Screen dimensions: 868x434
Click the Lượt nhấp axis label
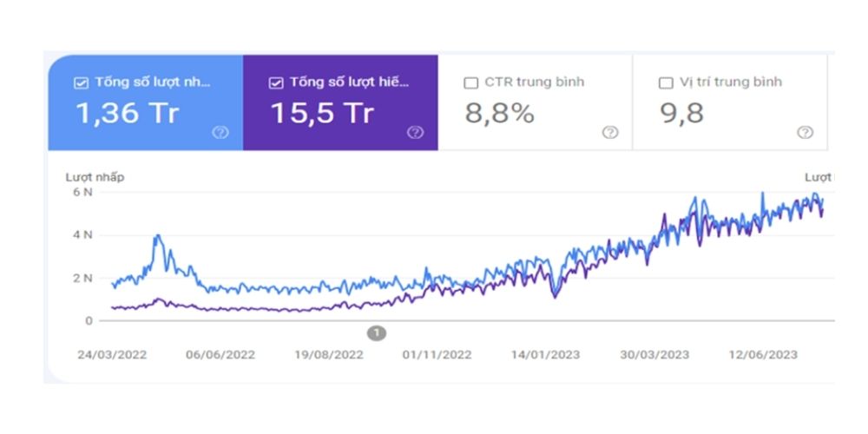(95, 177)
